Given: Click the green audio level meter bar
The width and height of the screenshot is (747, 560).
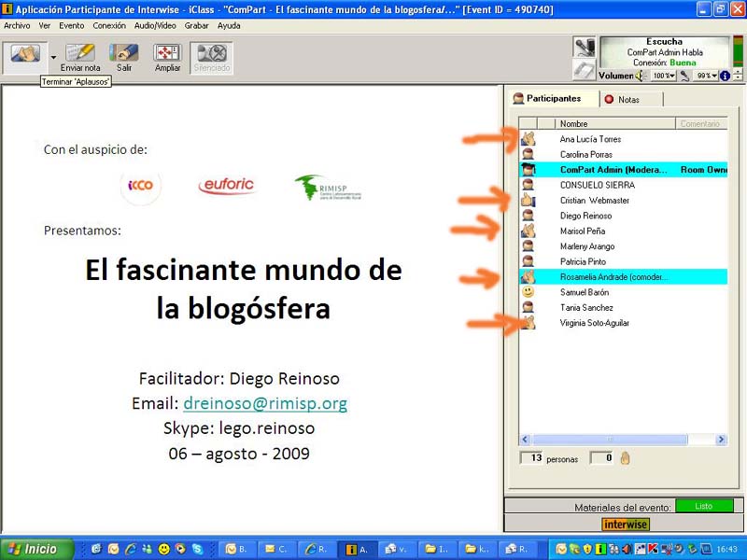Looking at the screenshot, I should pos(738,51).
